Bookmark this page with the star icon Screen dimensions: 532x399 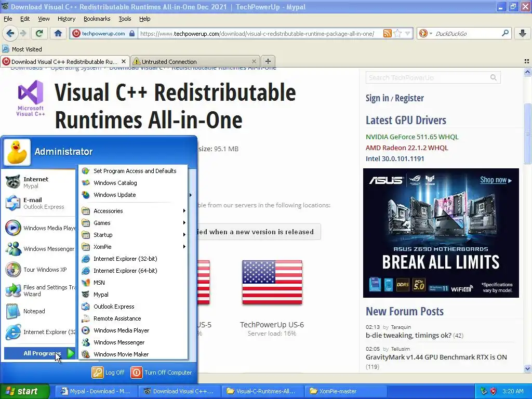tap(398, 33)
